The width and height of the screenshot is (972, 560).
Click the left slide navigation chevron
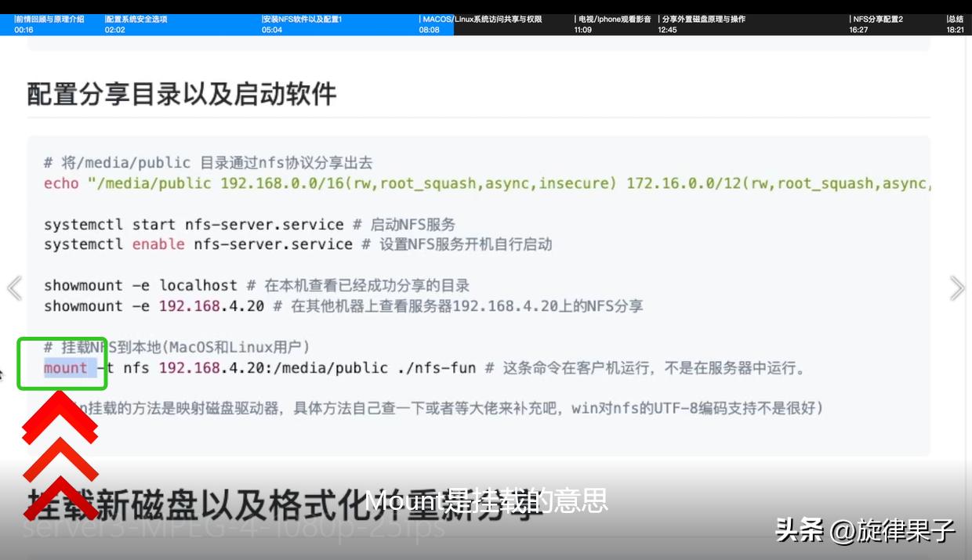click(x=14, y=288)
